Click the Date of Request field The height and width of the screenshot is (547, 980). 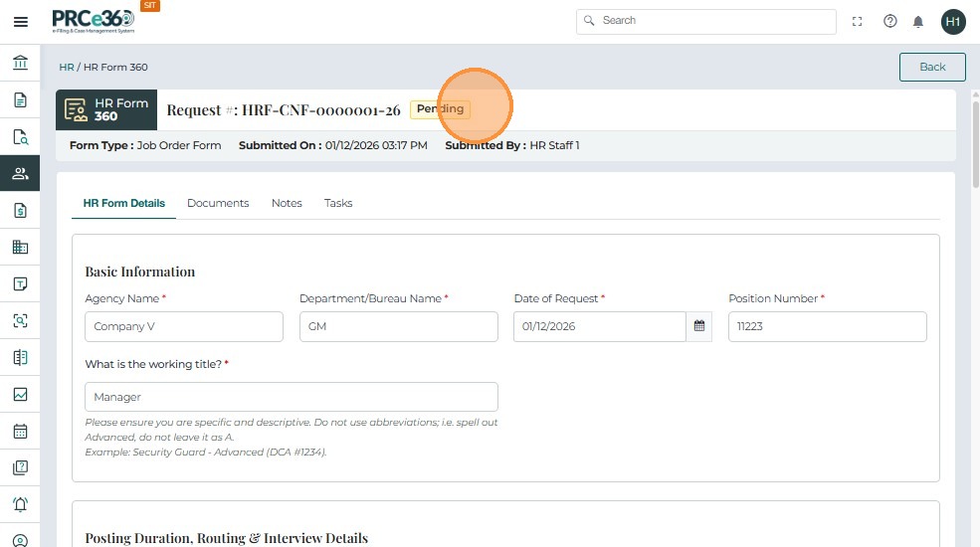coord(599,326)
